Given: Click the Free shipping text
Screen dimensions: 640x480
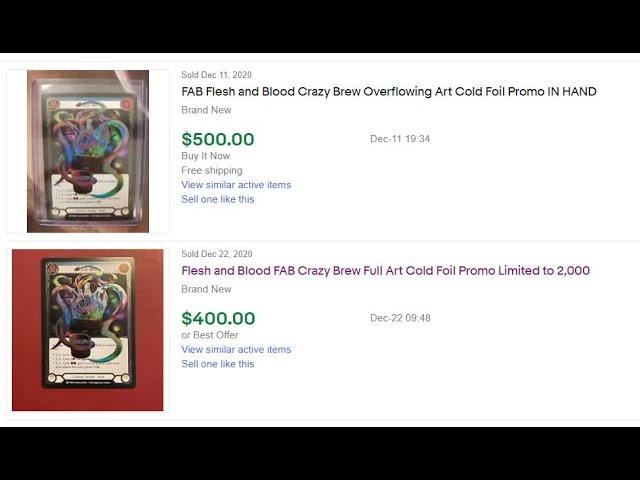Looking at the screenshot, I should 211,170.
